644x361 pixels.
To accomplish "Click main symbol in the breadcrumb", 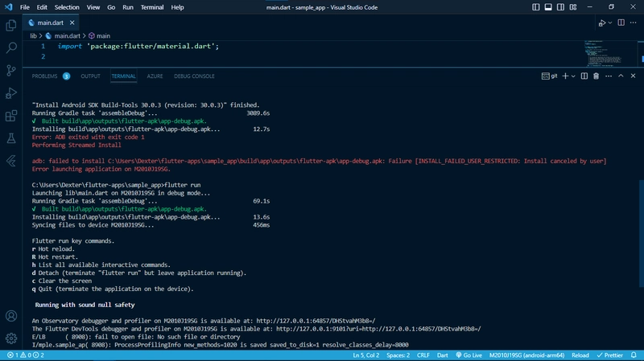I will tap(103, 35).
